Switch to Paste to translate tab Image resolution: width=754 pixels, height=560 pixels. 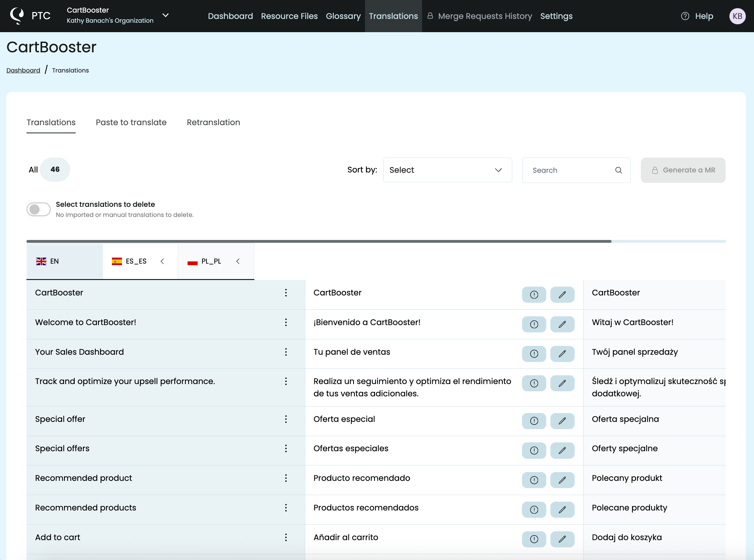131,122
